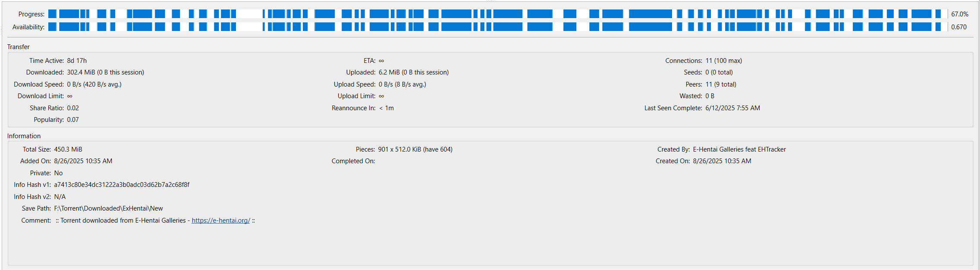Select the Time Active 8d 17h value
This screenshot has height=270, width=980.
tap(77, 61)
